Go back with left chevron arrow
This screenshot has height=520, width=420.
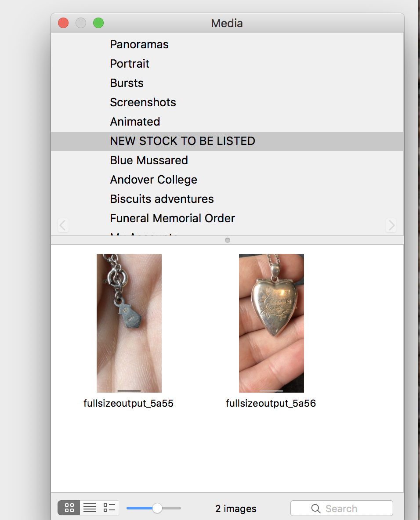63,225
